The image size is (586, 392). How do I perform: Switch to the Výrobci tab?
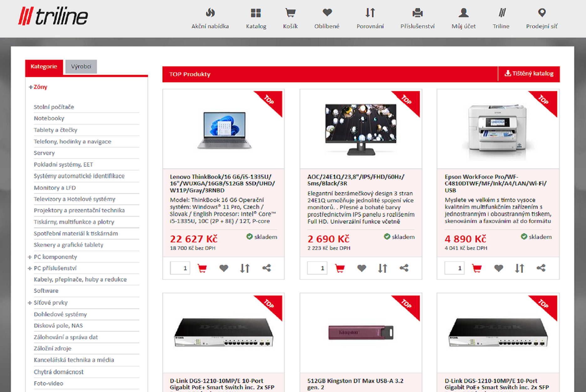pos(81,67)
